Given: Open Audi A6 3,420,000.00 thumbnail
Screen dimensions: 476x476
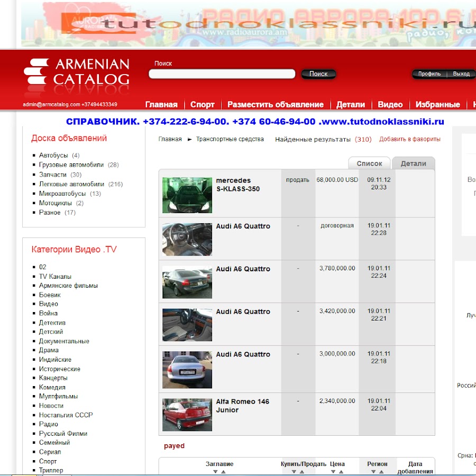Looking at the screenshot, I should tap(187, 325).
